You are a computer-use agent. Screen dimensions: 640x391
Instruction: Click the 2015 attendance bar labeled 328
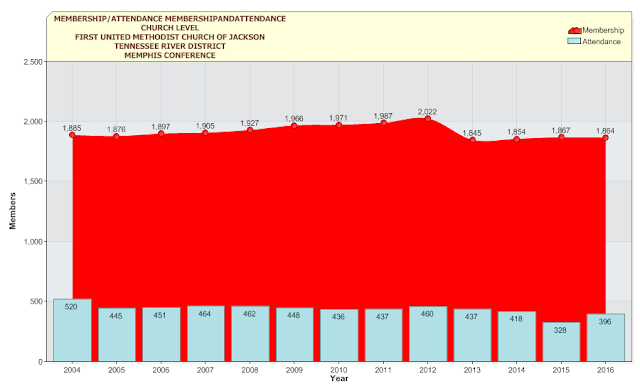[561, 342]
